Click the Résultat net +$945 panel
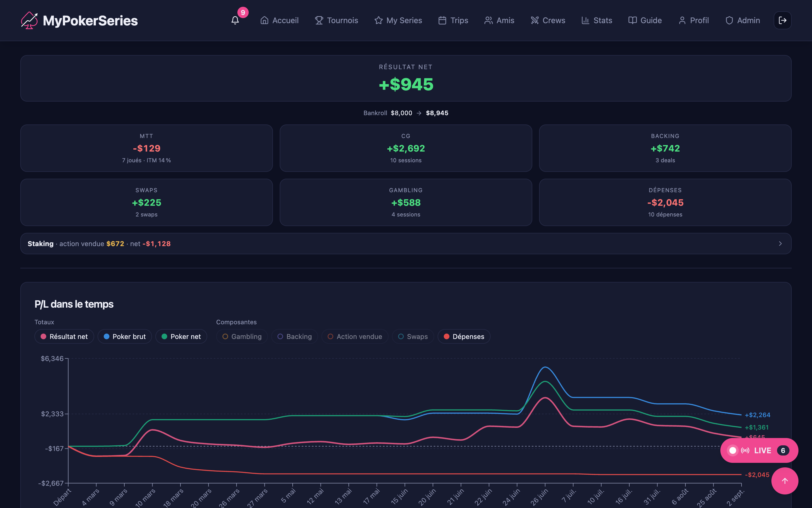 tap(406, 78)
